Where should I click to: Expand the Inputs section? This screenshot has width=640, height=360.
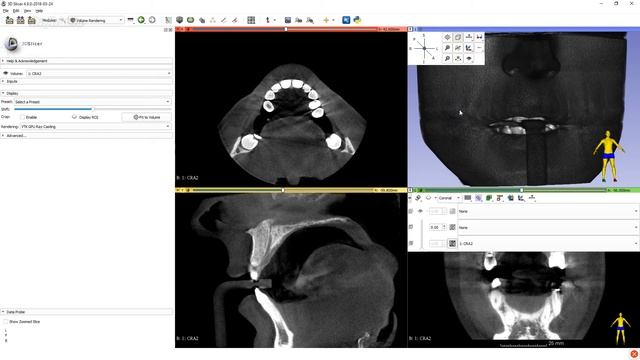pyautogui.click(x=87, y=81)
